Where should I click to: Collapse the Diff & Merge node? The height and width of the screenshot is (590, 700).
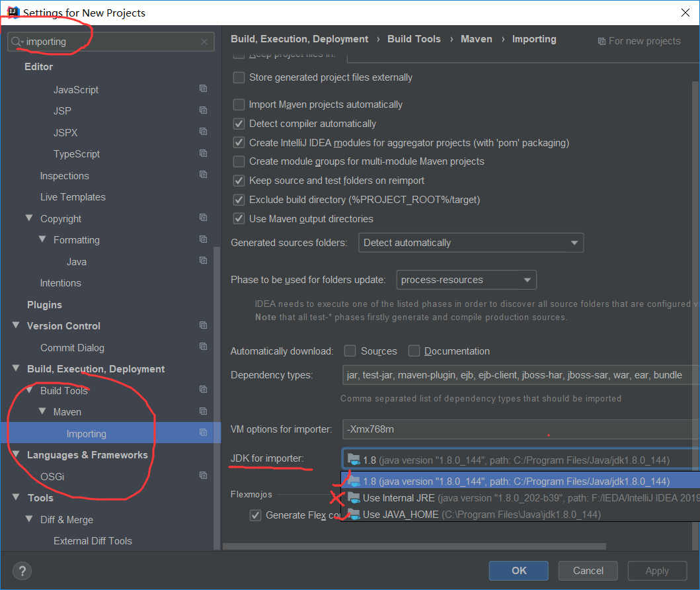tap(29, 519)
